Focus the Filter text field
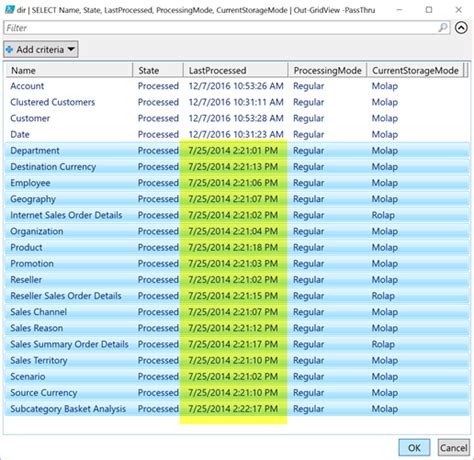Screen dimensions: 474x460 pos(227,28)
